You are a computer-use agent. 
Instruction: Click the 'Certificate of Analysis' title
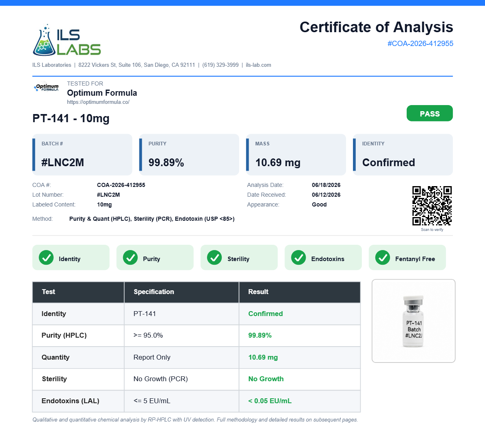pos(377,27)
